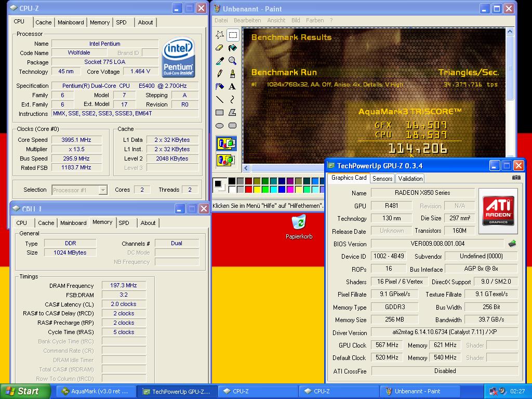Viewport: 532px width, 399px height.
Task: Click the Core Speed value 3995.1 MHz
Action: [76, 140]
